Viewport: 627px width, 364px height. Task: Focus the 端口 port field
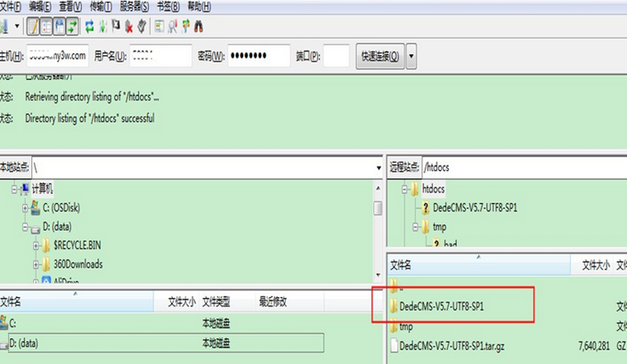(x=337, y=55)
